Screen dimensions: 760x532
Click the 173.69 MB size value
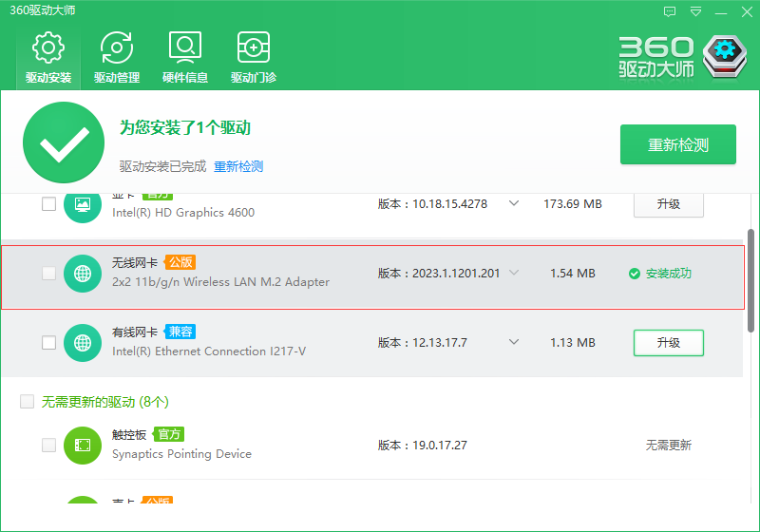point(573,204)
